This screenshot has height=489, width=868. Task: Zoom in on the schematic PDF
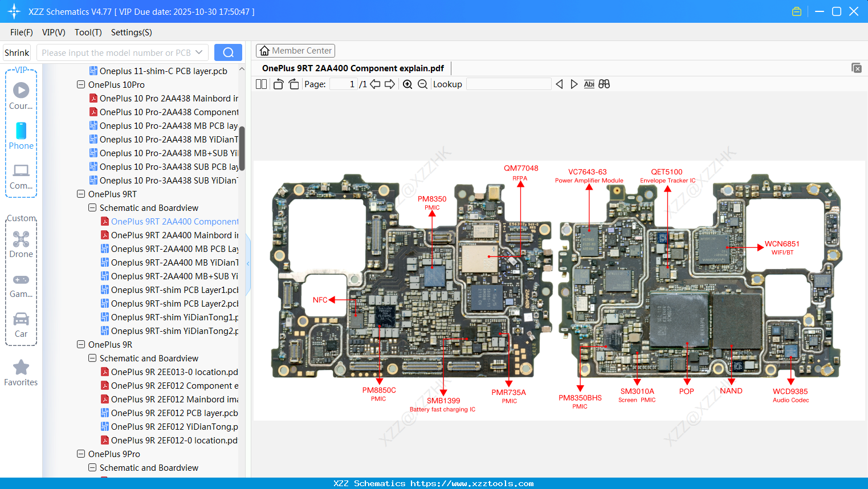(407, 84)
